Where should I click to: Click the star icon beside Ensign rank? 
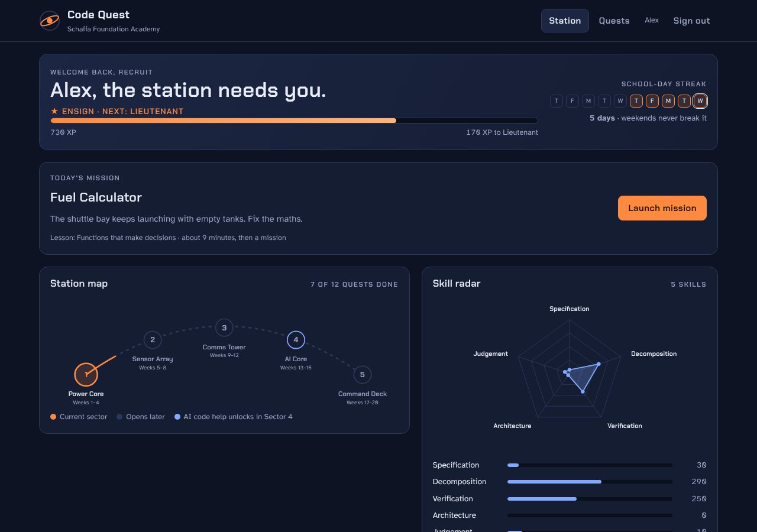(54, 111)
